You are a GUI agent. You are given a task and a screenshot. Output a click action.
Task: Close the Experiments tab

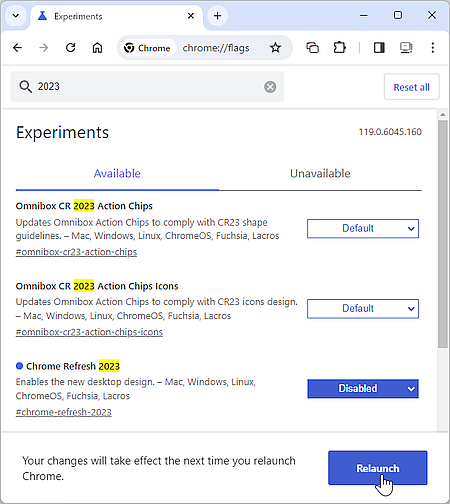pos(191,16)
